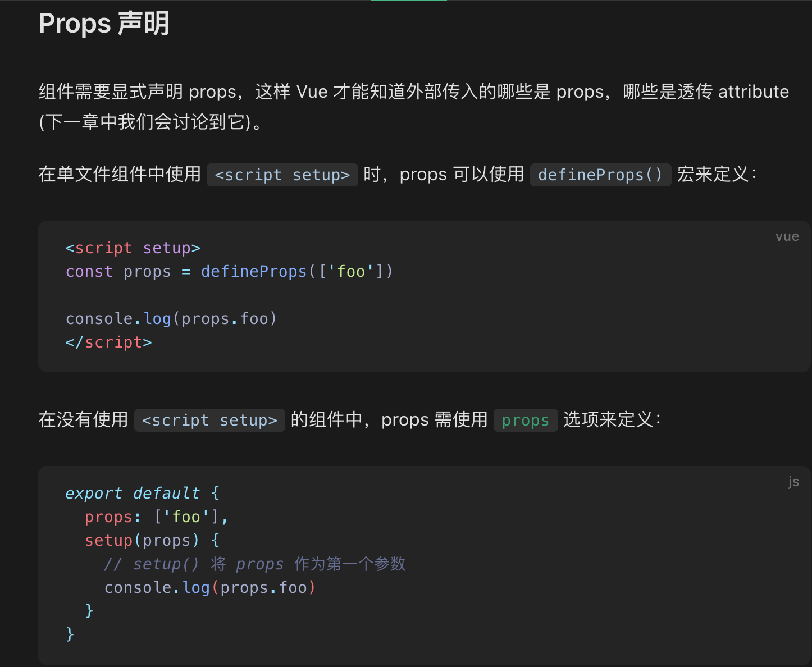812x667 pixels.
Task: Click the props: ['foo'] line in the js block
Action: pyautogui.click(x=156, y=517)
